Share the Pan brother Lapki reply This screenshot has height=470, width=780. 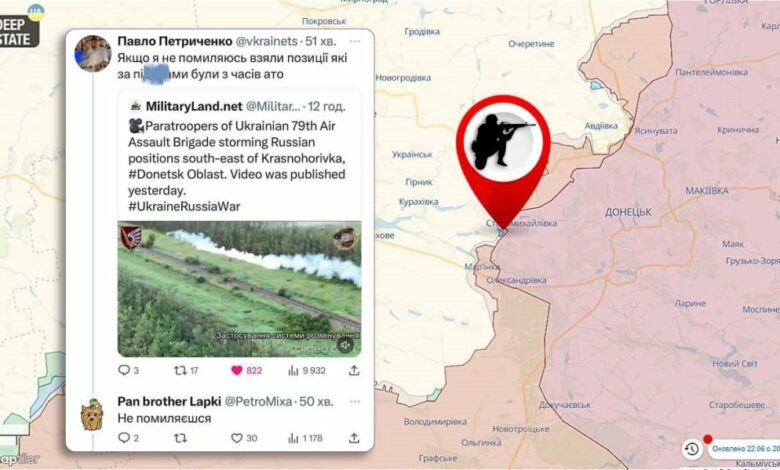point(354,438)
